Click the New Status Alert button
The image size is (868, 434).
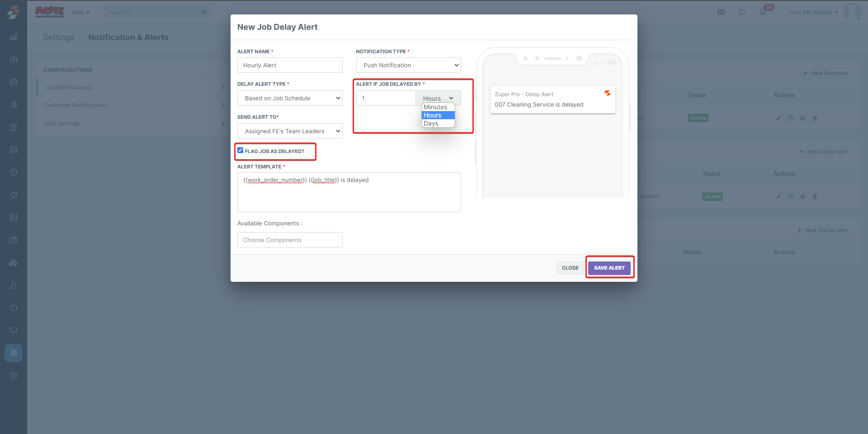823,230
